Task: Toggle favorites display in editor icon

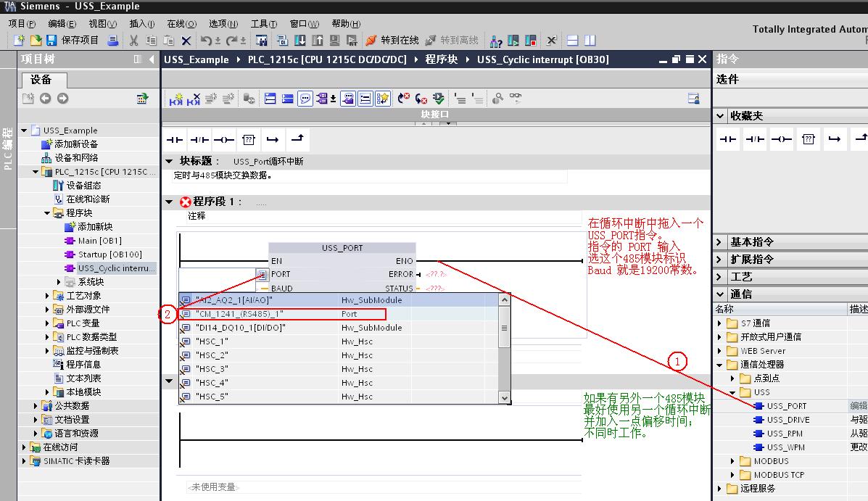Action: 383,99
